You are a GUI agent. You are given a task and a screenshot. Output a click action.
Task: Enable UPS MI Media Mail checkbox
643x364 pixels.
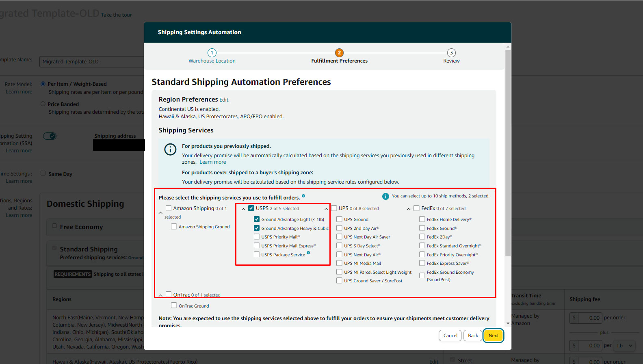339,263
